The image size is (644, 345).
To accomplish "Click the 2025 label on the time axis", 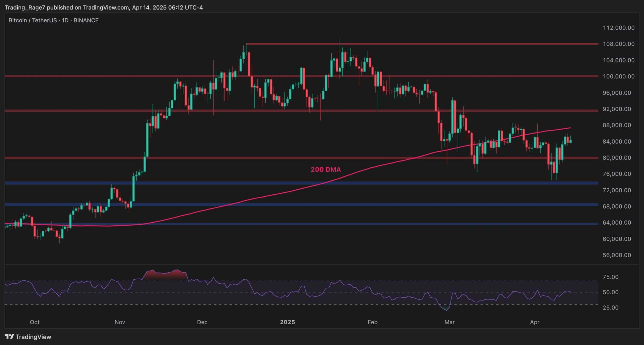I will [288, 322].
